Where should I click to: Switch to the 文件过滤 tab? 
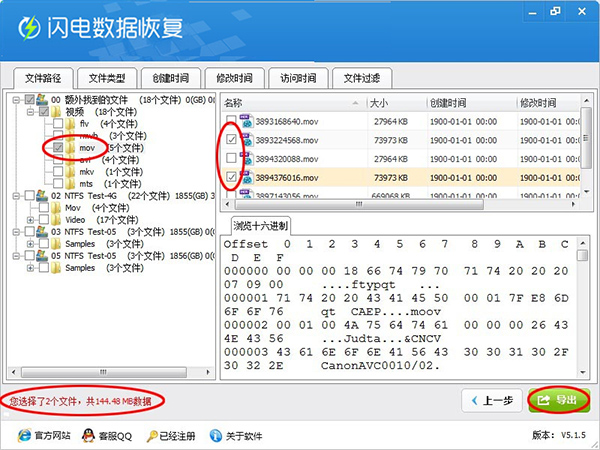coord(362,78)
